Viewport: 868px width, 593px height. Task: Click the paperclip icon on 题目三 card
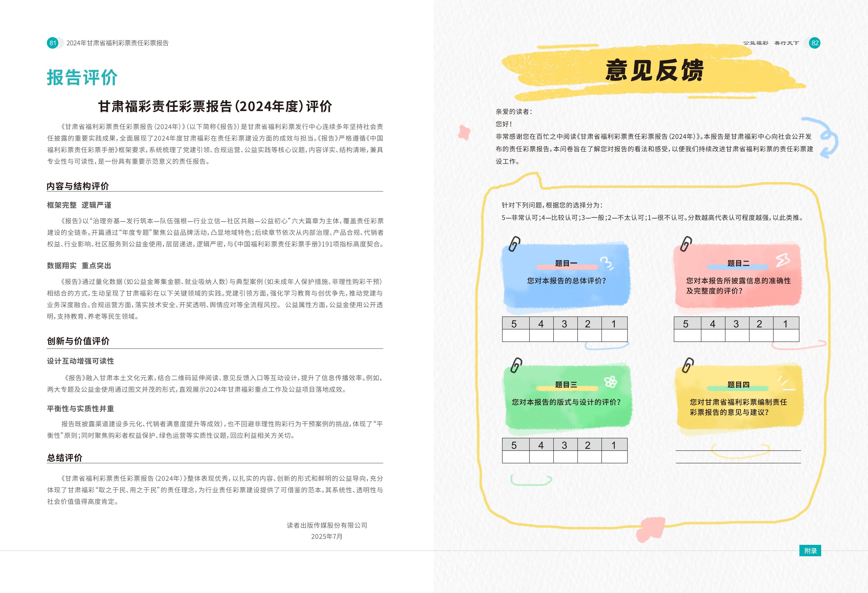tap(516, 365)
